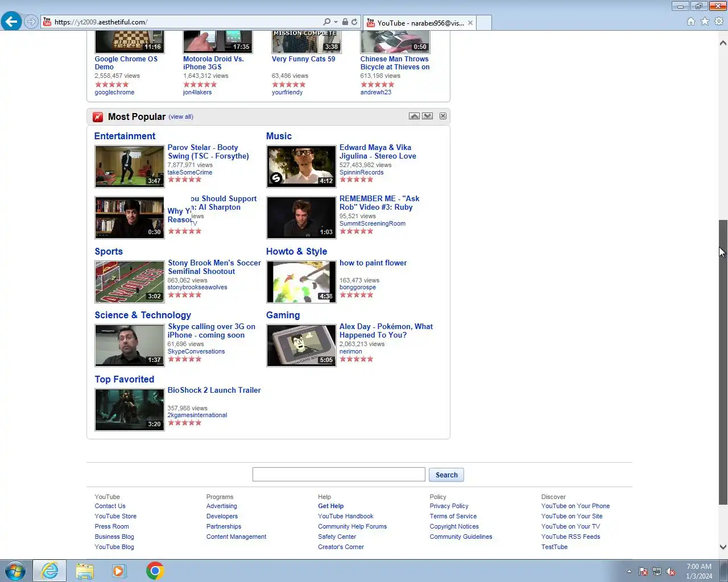Click the vertical scrollbar thumb
The width and height of the screenshot is (728, 582).
pyautogui.click(x=723, y=361)
